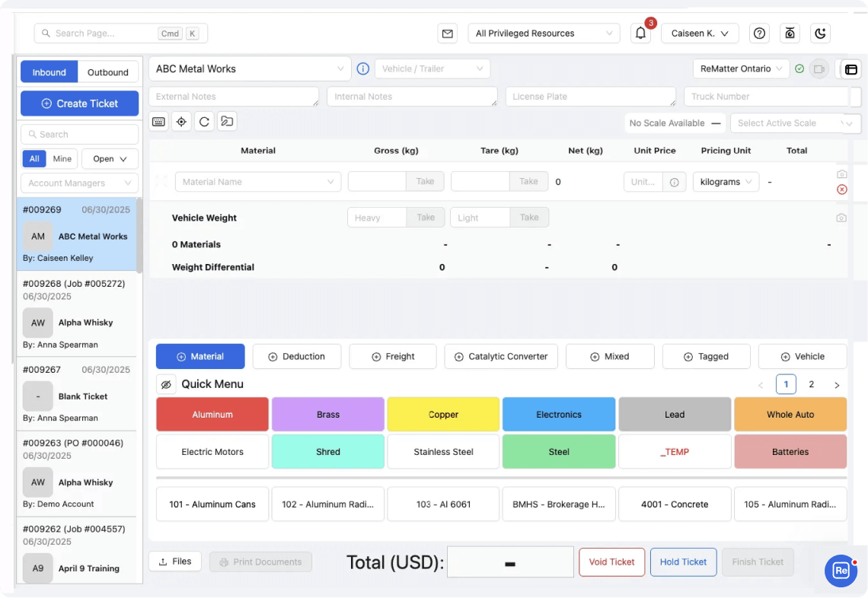Open the folder-with-pencil documents icon

point(227,121)
